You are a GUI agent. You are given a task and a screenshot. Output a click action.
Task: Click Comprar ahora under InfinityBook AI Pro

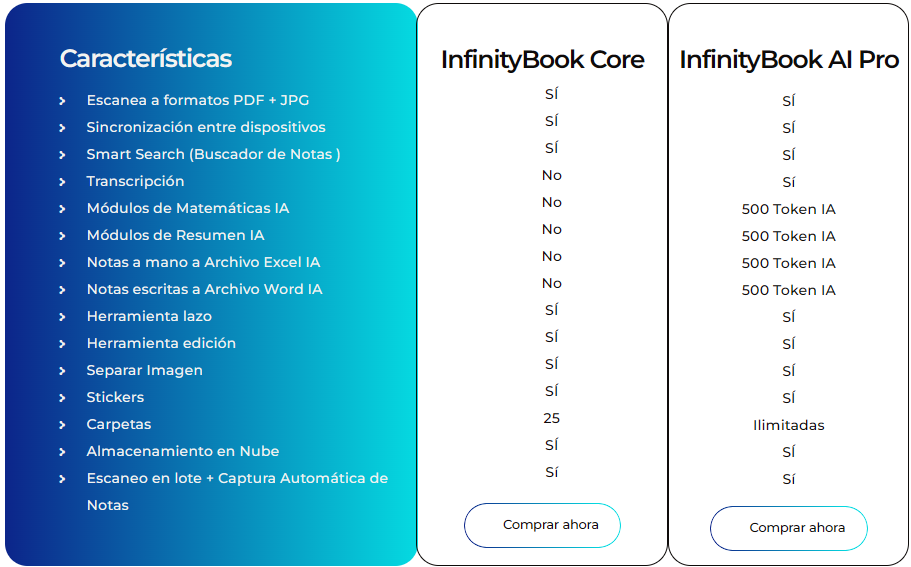pyautogui.click(x=788, y=528)
